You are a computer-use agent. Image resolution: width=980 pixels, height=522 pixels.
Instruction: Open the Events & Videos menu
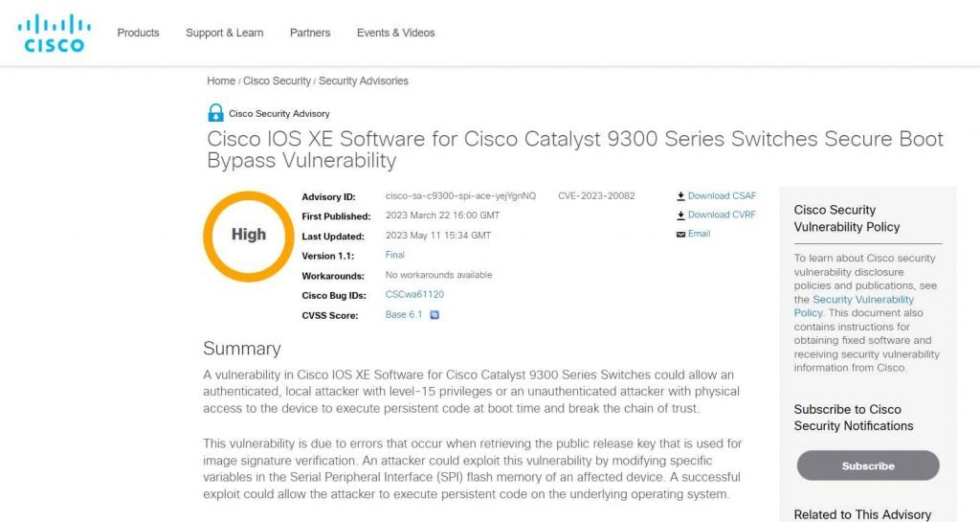point(395,33)
